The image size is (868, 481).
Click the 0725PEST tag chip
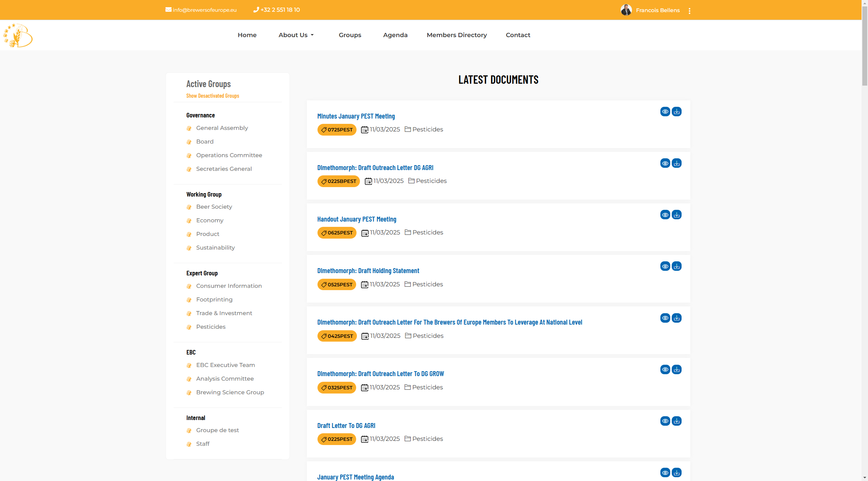(336, 130)
